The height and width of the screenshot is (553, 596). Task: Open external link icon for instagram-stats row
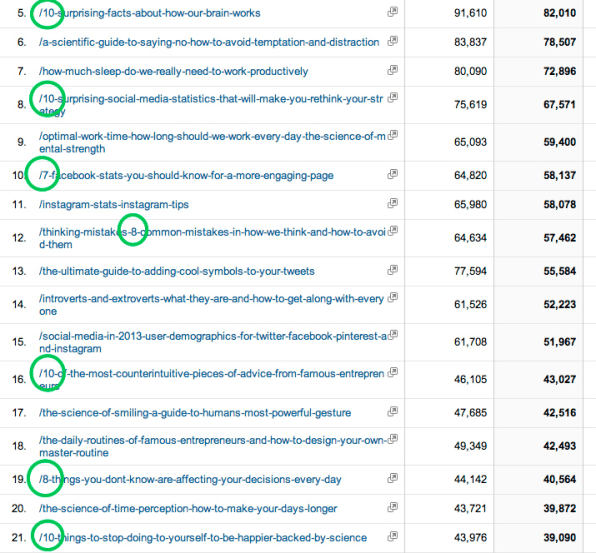coord(393,203)
